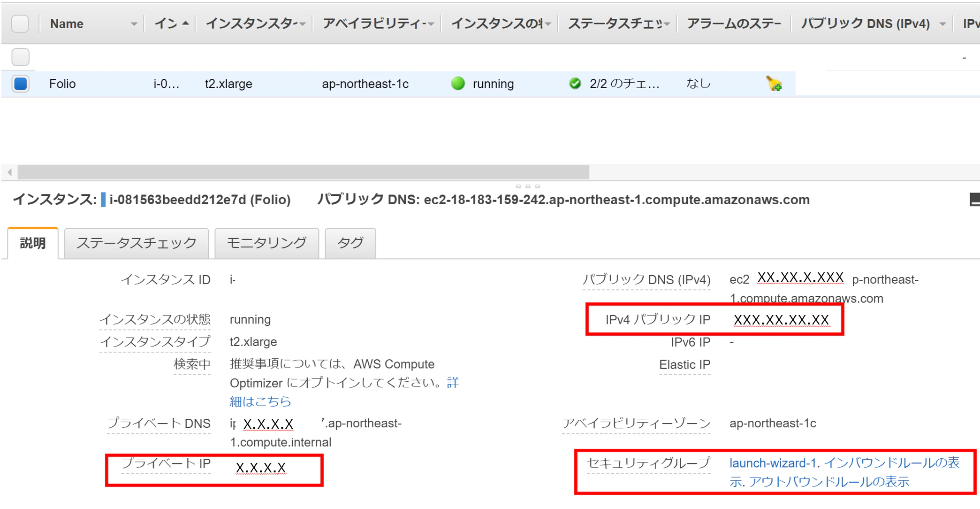Click the horizontal scrollbar thumb
The width and height of the screenshot is (980, 509).
point(303,172)
